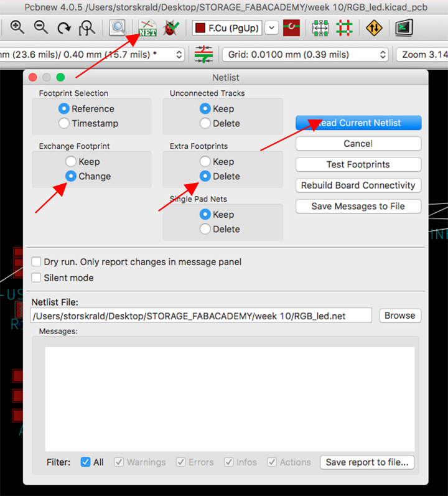
Task: Click the zoom out magnifier icon
Action: pyautogui.click(x=41, y=27)
